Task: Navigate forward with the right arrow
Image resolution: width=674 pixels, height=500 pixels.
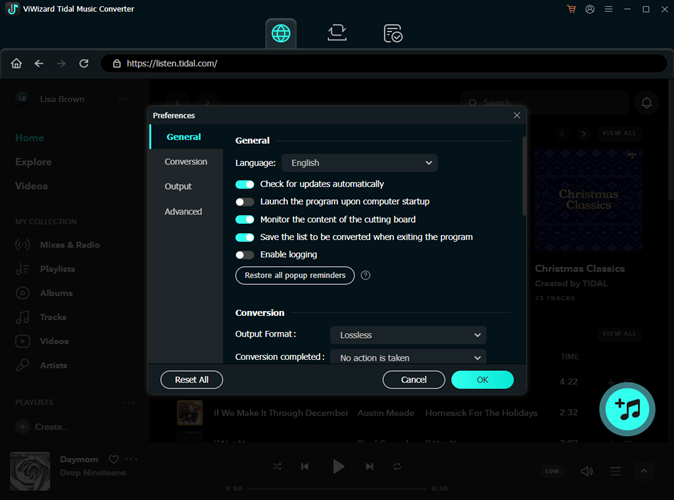Action: click(x=61, y=64)
